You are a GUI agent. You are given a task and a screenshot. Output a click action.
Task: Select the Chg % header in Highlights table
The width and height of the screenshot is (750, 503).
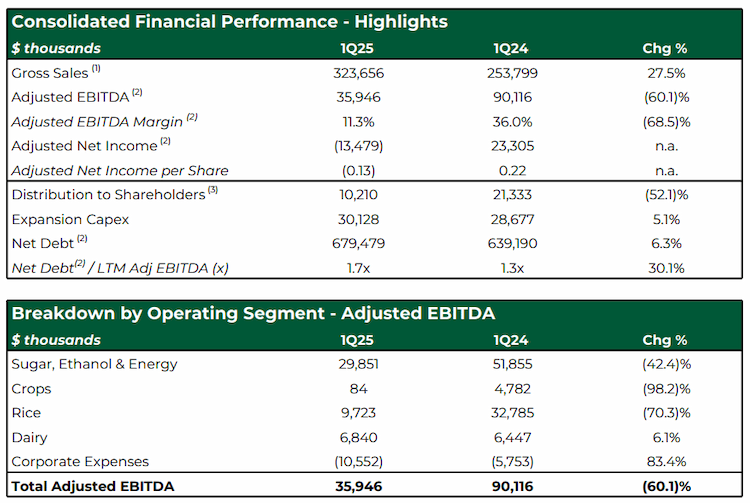click(x=665, y=48)
